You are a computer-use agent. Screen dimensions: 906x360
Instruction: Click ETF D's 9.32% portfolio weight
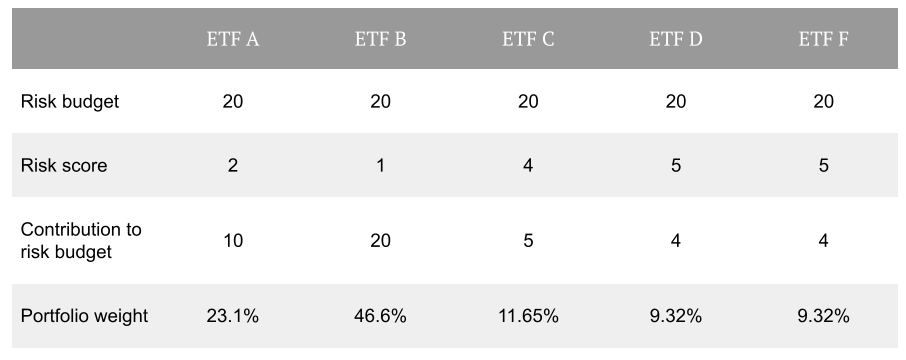tap(675, 316)
